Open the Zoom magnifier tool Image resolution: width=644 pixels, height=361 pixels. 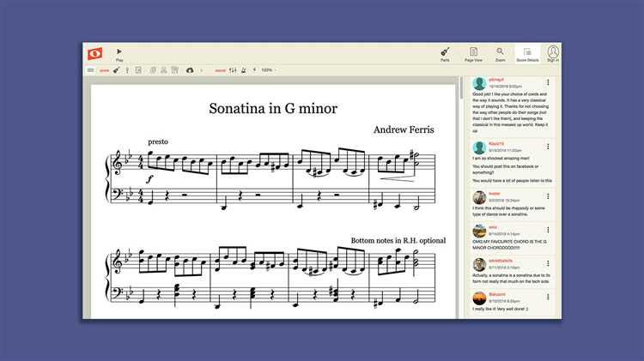tap(500, 55)
